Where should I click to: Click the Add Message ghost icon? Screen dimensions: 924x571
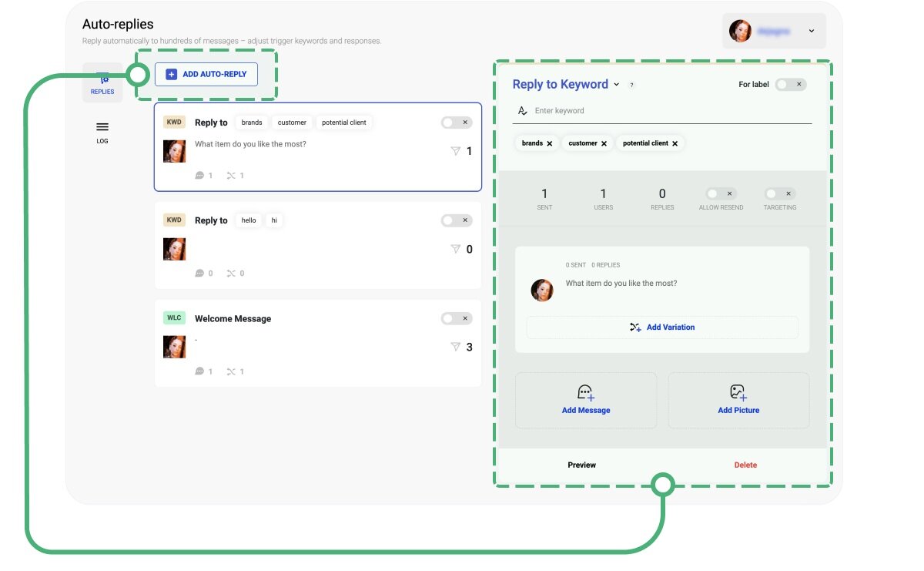pyautogui.click(x=585, y=393)
